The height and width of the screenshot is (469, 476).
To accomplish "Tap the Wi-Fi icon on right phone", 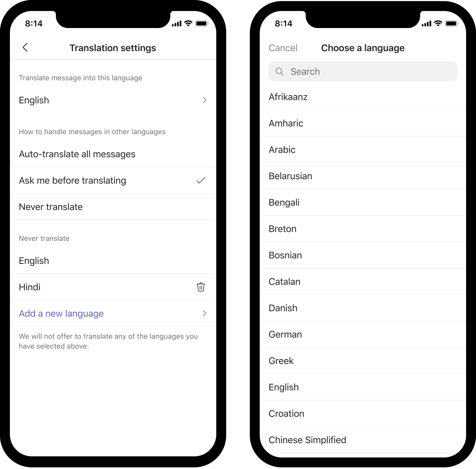I will pyautogui.click(x=438, y=24).
